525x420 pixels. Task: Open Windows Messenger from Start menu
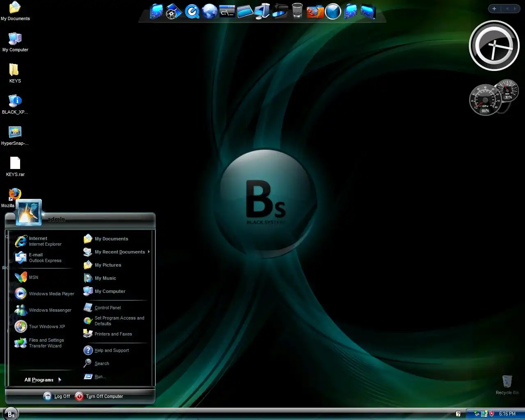pyautogui.click(x=44, y=310)
